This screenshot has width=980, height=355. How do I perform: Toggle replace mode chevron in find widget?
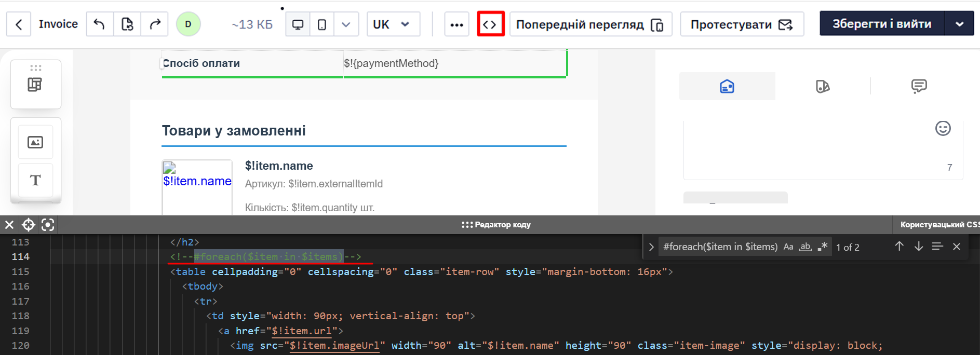tap(651, 247)
